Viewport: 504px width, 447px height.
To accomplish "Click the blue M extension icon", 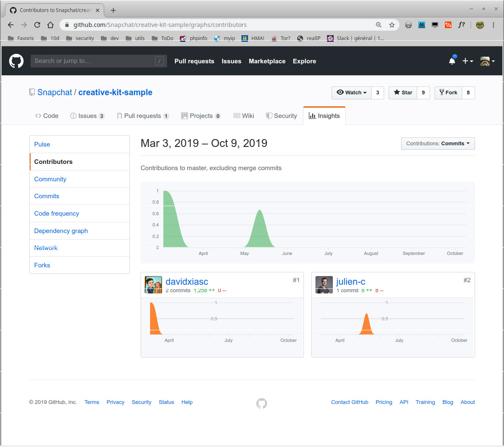I will tap(422, 25).
